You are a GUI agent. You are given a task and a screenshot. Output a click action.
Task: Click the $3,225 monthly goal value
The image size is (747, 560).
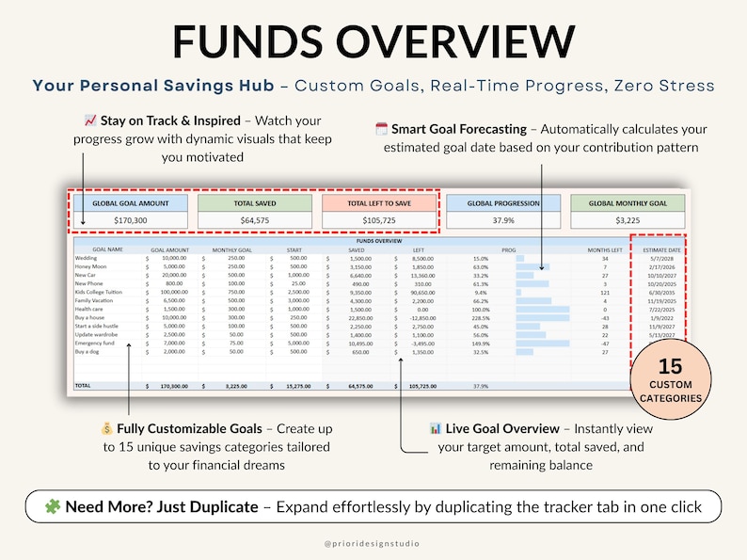pyautogui.click(x=628, y=220)
